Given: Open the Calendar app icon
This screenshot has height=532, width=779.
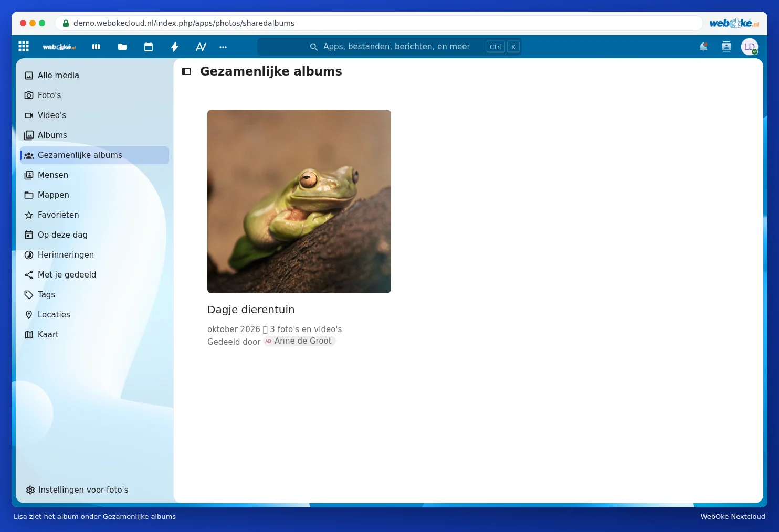Looking at the screenshot, I should (149, 47).
